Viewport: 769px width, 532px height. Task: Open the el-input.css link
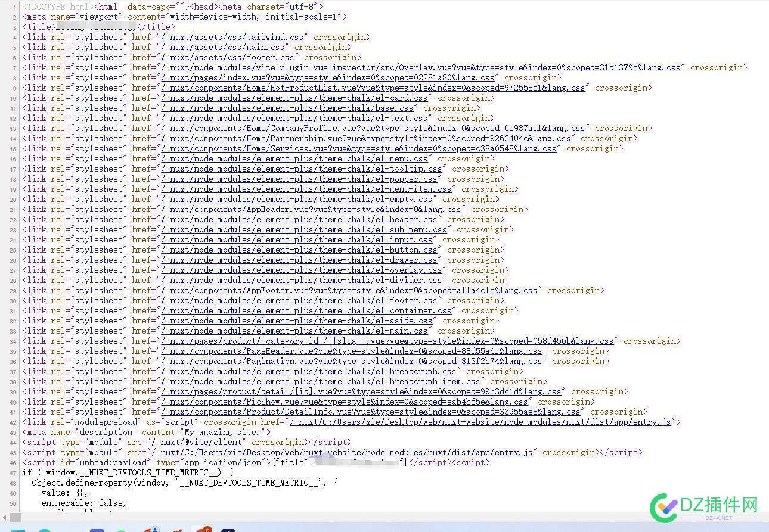pos(297,239)
